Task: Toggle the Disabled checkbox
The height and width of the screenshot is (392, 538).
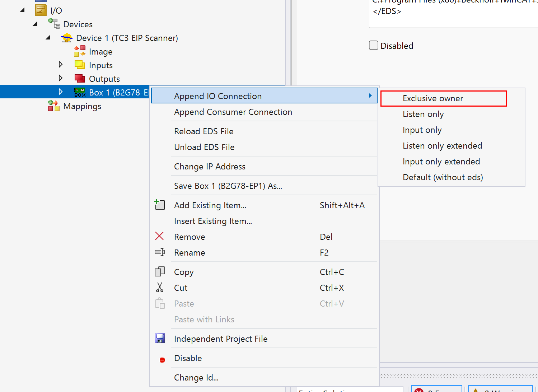Action: coord(374,46)
